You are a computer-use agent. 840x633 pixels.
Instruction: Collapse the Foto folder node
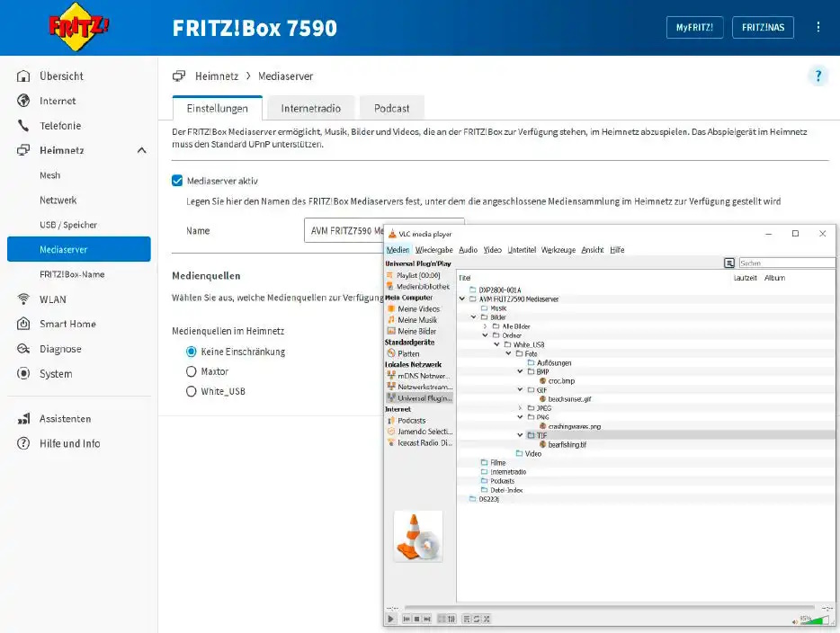tap(508, 353)
